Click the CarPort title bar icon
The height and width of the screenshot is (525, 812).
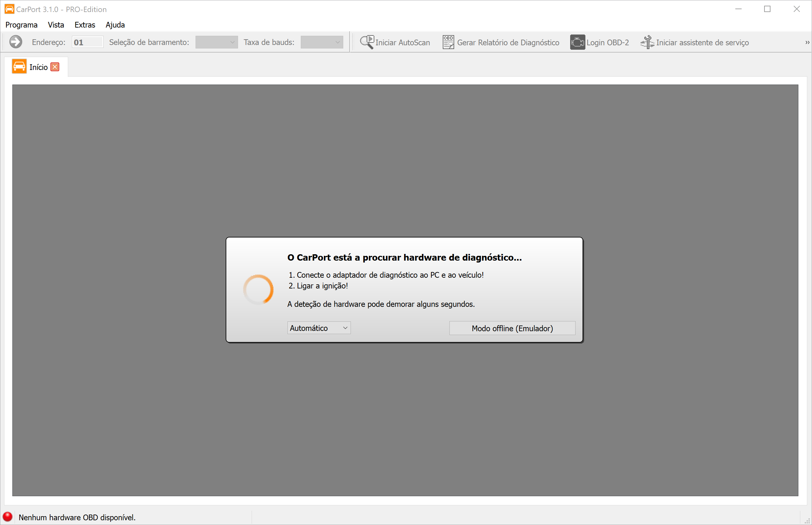click(9, 9)
